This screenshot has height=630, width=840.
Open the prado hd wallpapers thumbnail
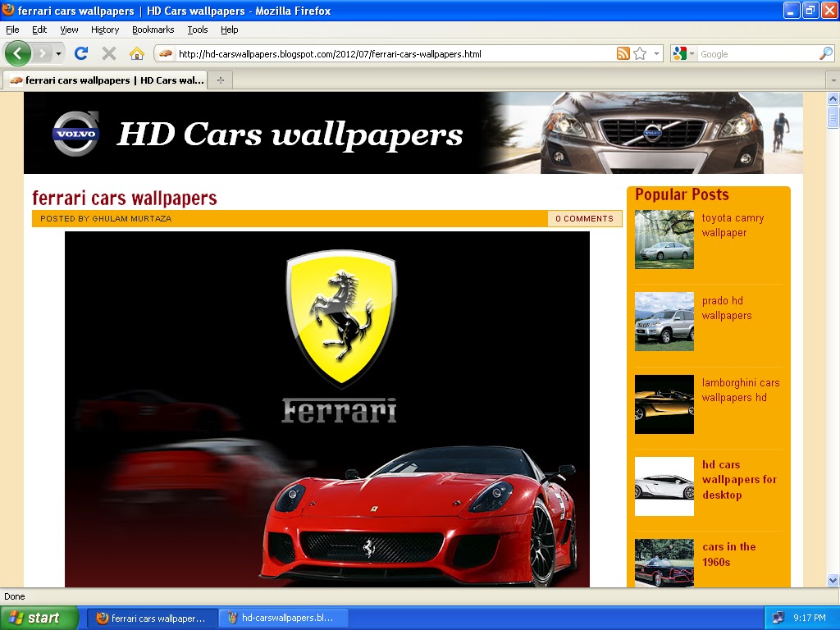664,322
